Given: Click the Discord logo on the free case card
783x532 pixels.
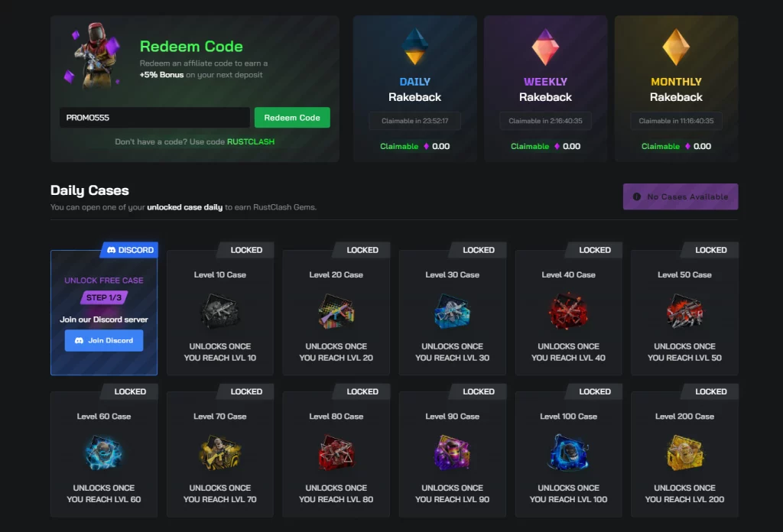Looking at the screenshot, I should pos(113,250).
